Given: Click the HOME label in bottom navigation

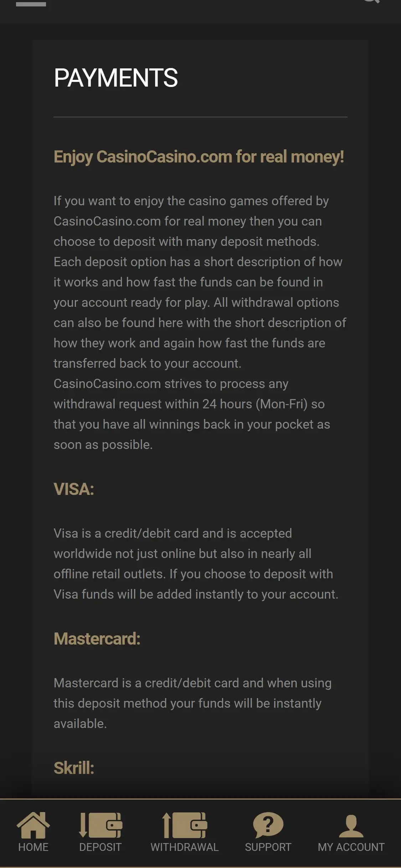Looking at the screenshot, I should (x=33, y=847).
